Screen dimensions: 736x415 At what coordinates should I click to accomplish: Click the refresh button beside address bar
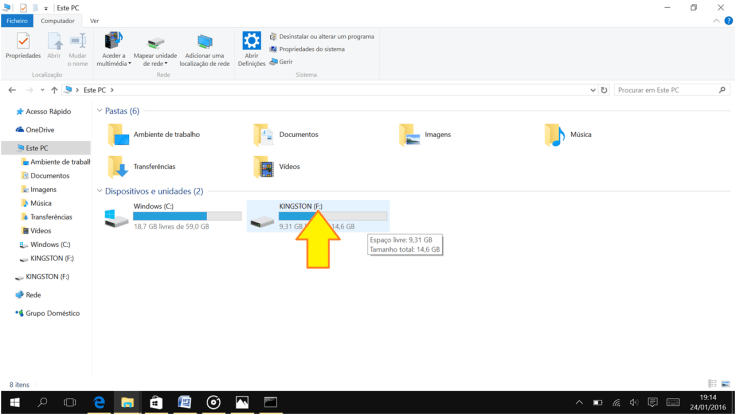coord(604,90)
